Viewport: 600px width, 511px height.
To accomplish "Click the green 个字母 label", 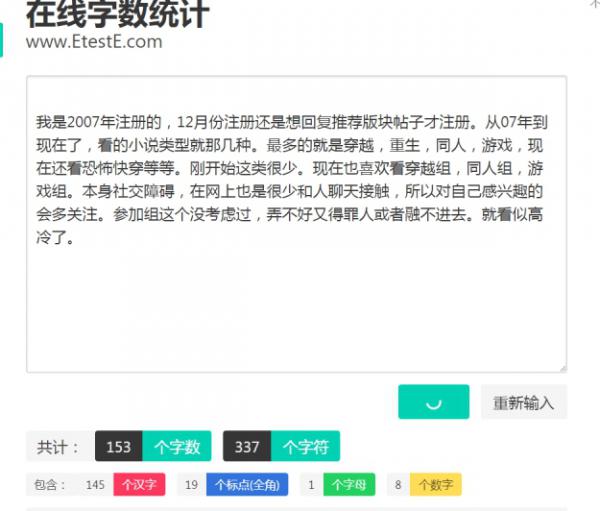I will [349, 485].
